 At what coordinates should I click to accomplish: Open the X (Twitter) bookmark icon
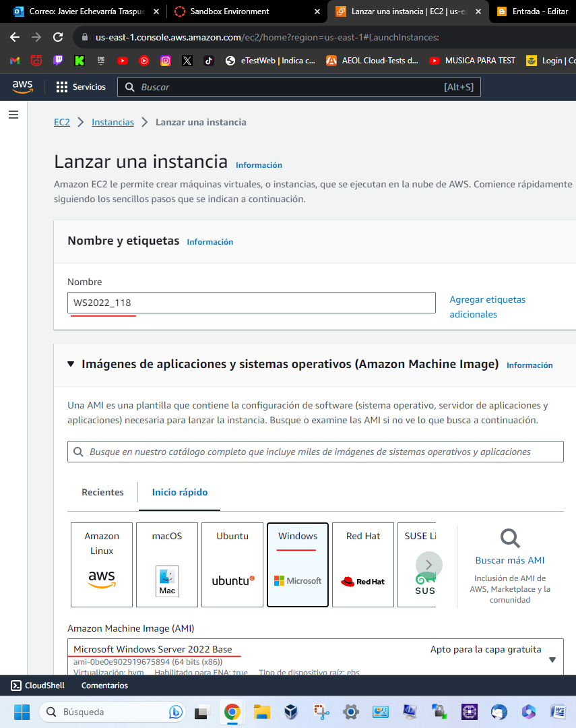click(187, 61)
